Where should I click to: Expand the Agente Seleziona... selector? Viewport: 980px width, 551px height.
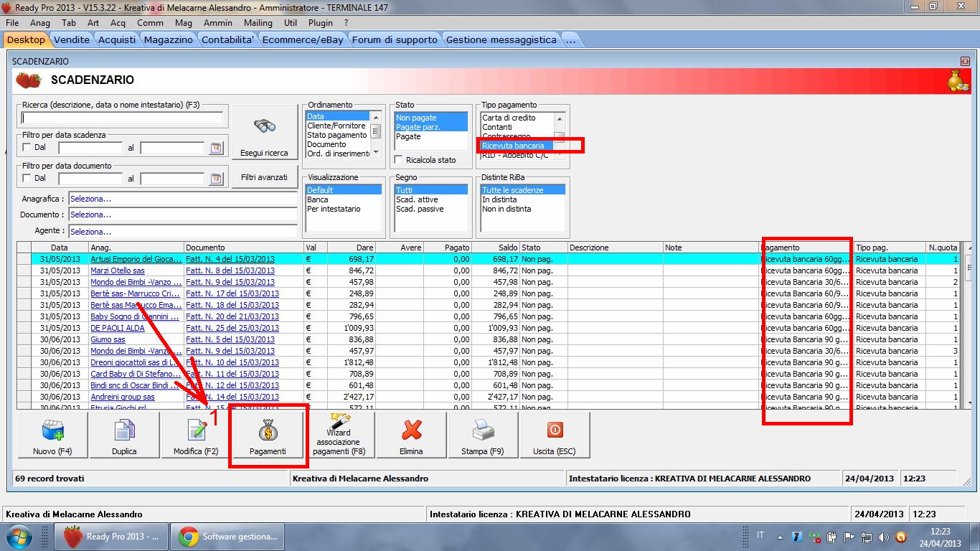tap(182, 231)
